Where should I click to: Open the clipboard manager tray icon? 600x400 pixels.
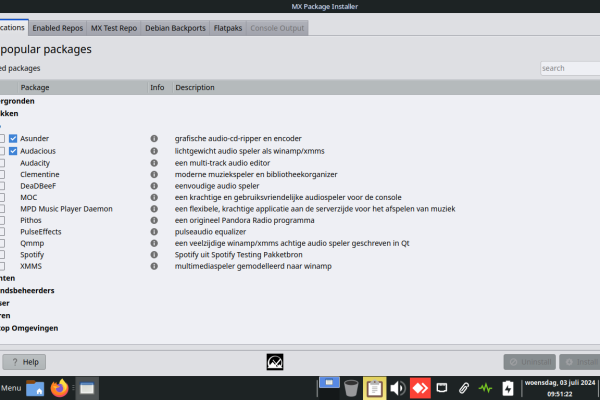(x=375, y=388)
